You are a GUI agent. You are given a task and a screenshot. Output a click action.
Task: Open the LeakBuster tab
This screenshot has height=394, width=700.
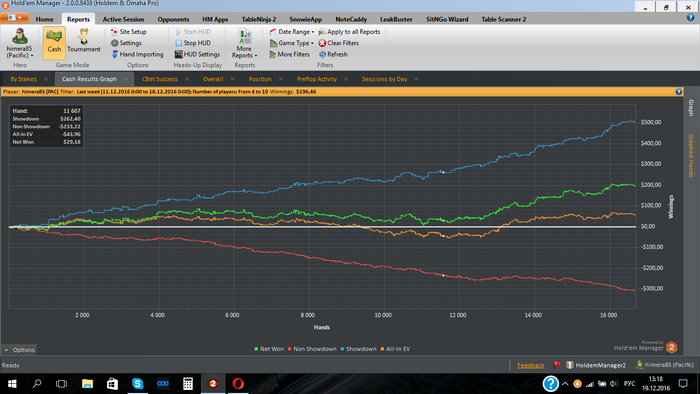396,19
